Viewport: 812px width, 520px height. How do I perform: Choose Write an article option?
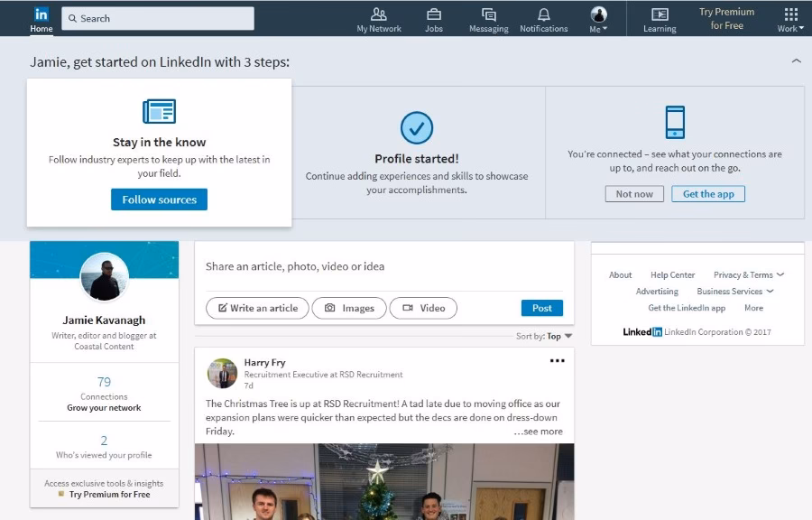point(257,308)
